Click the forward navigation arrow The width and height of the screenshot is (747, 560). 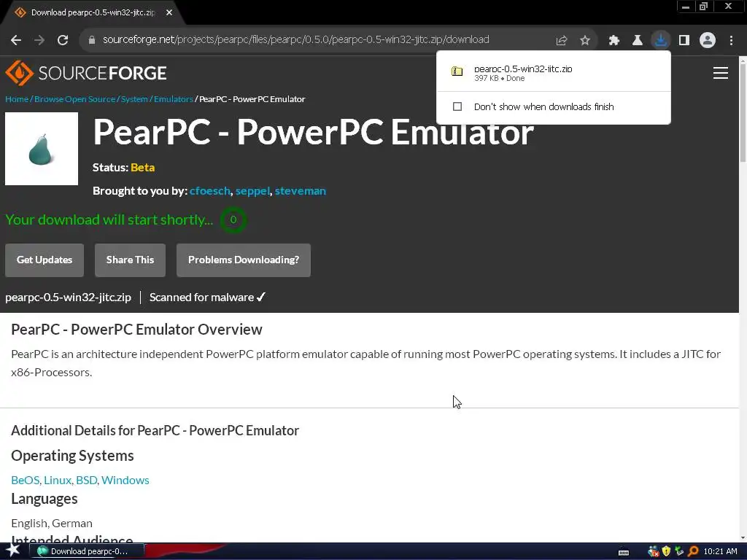tap(39, 40)
